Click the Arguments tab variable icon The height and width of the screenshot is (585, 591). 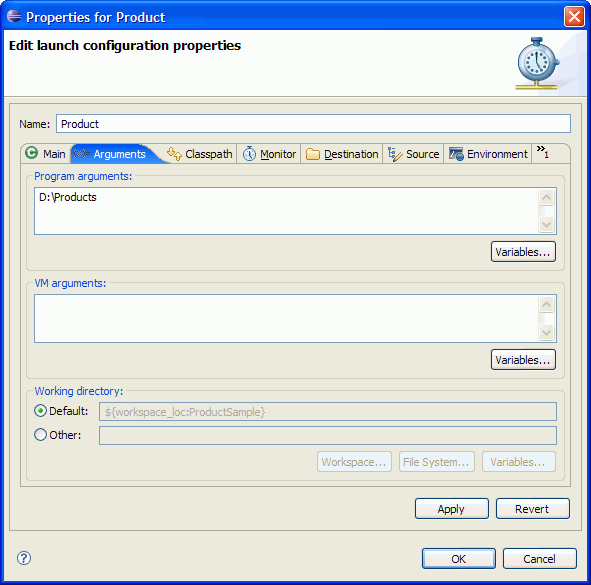81,154
